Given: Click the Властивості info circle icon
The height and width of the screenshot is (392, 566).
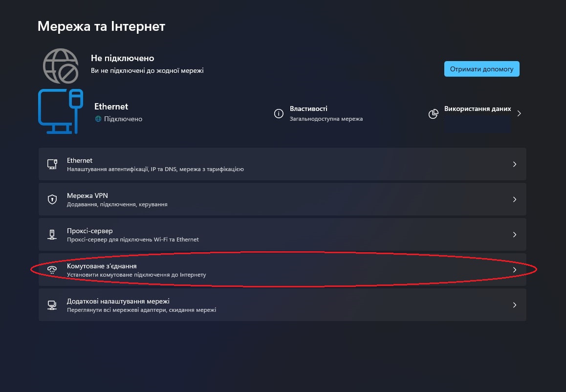Looking at the screenshot, I should pos(279,114).
